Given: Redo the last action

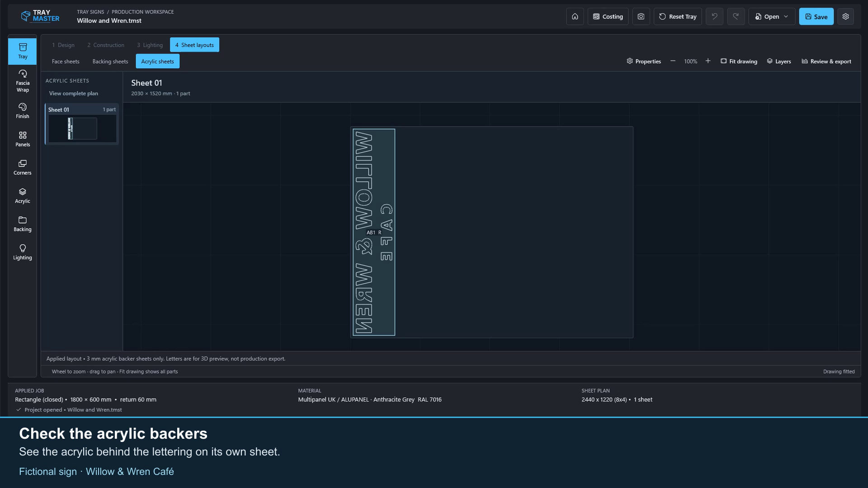Looking at the screenshot, I should pos(736,16).
